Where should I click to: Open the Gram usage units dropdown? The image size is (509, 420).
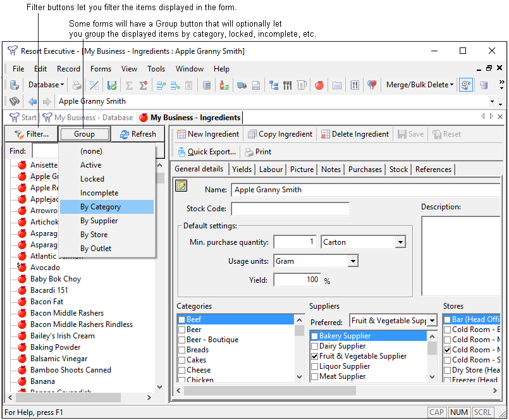coord(353,261)
